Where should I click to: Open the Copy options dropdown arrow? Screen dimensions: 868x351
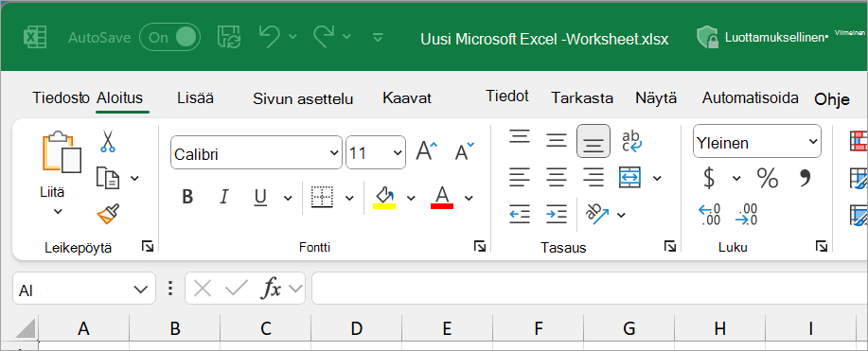tap(134, 178)
